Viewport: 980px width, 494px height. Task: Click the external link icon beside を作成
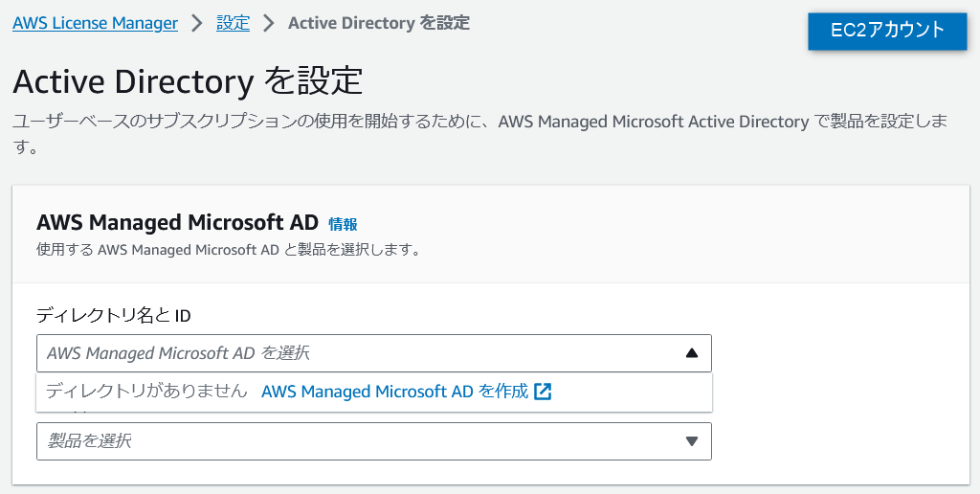tap(544, 393)
